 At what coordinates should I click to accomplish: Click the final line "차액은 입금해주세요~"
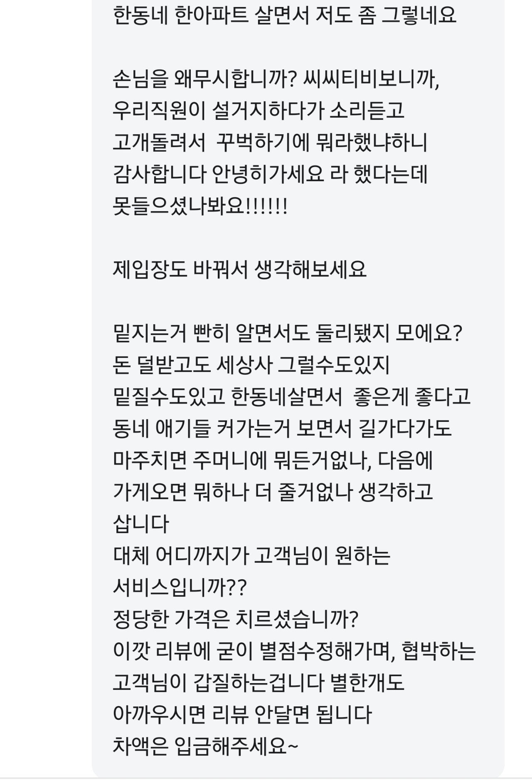pos(205,746)
